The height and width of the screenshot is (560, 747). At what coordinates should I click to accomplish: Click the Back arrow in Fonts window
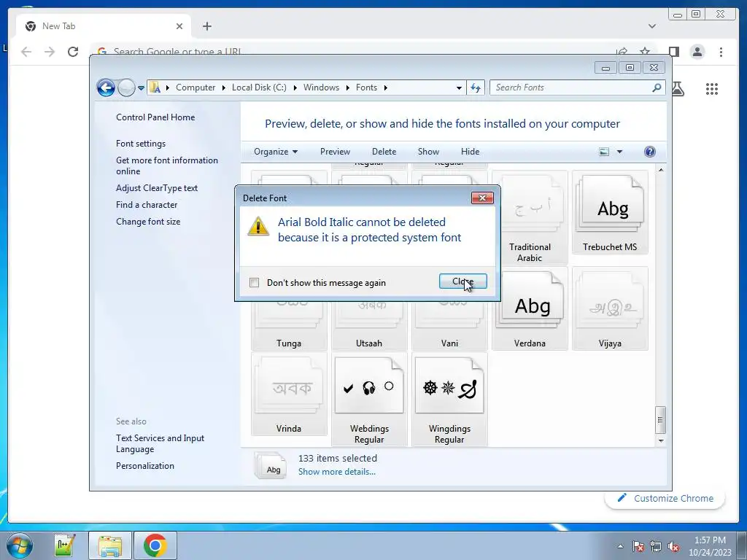coord(106,87)
